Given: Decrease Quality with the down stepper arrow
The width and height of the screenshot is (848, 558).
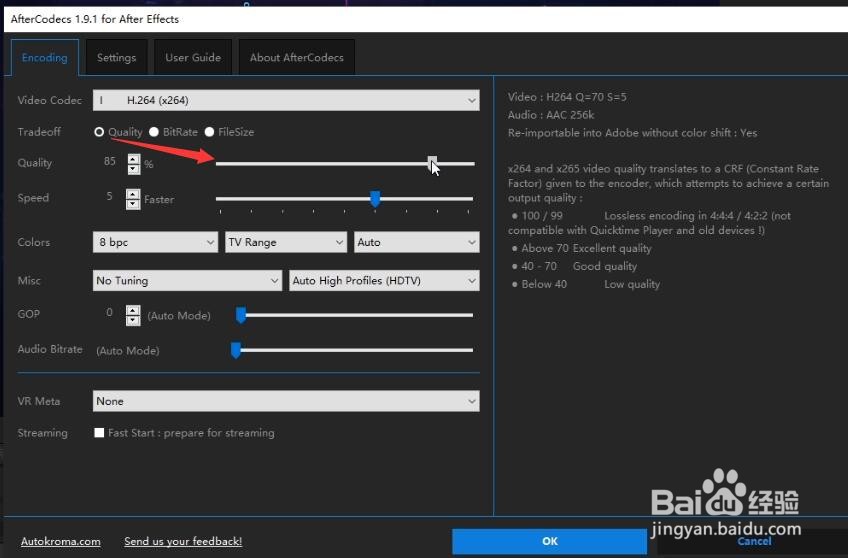Looking at the screenshot, I should tap(134, 169).
